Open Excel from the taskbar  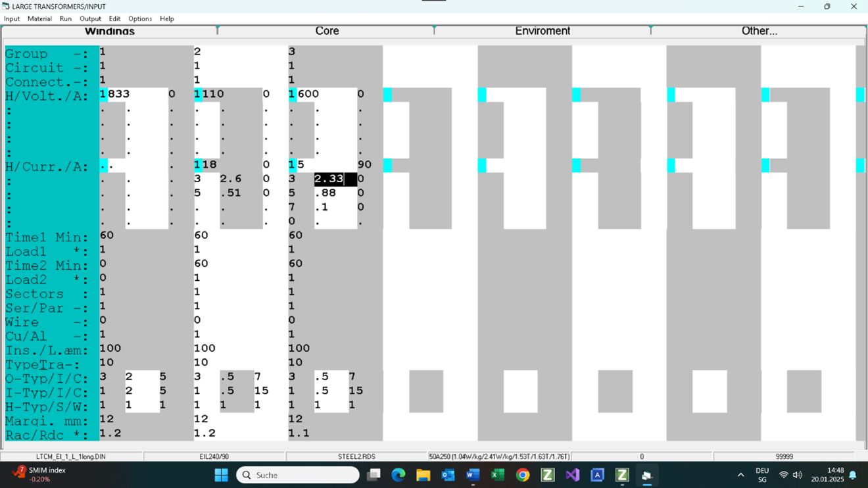coord(498,475)
